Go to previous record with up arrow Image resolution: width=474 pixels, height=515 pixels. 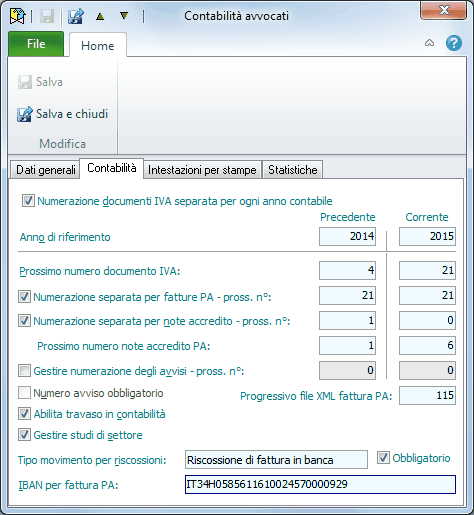coord(100,16)
